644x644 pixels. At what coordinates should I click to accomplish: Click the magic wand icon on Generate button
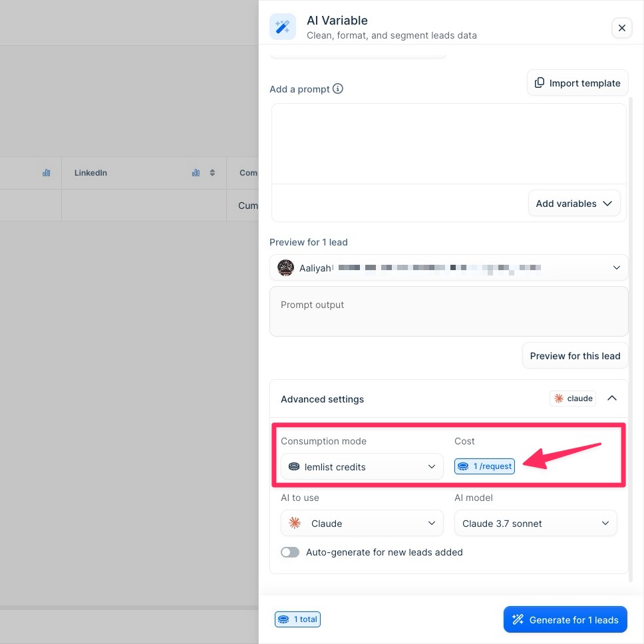pyautogui.click(x=518, y=619)
